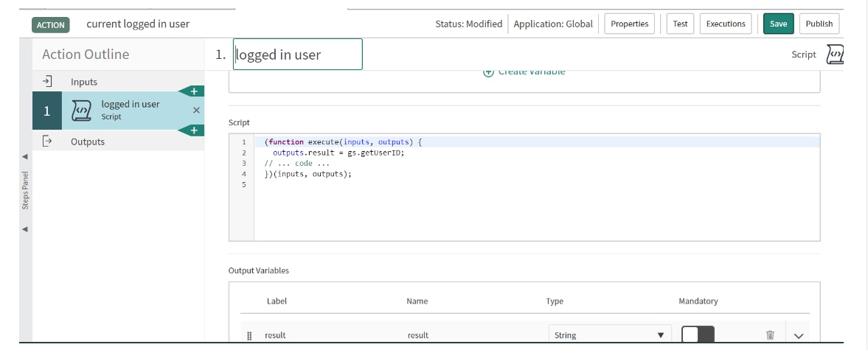The width and height of the screenshot is (868, 350).
Task: Open Outputs section in Action Outline
Action: coord(88,141)
